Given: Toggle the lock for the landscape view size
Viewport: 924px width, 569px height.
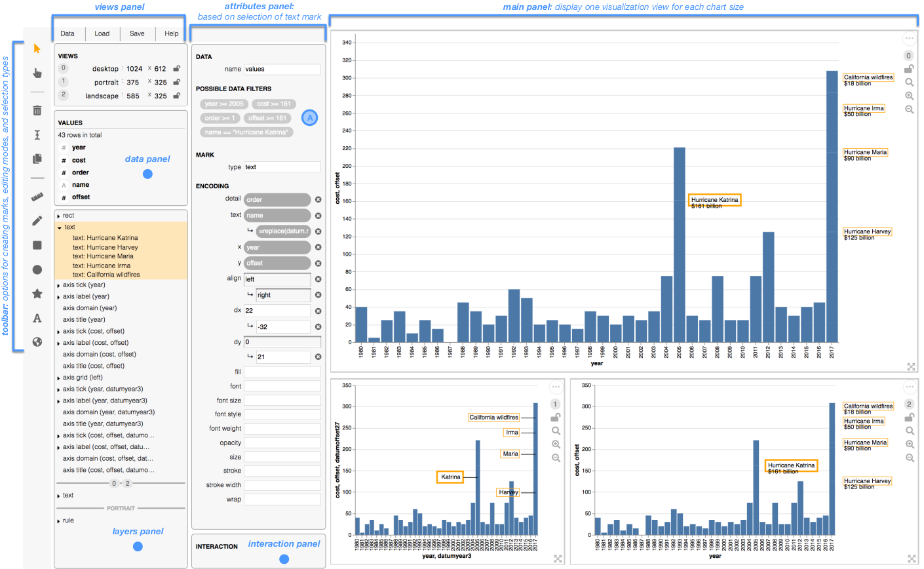Looking at the screenshot, I should click(177, 96).
